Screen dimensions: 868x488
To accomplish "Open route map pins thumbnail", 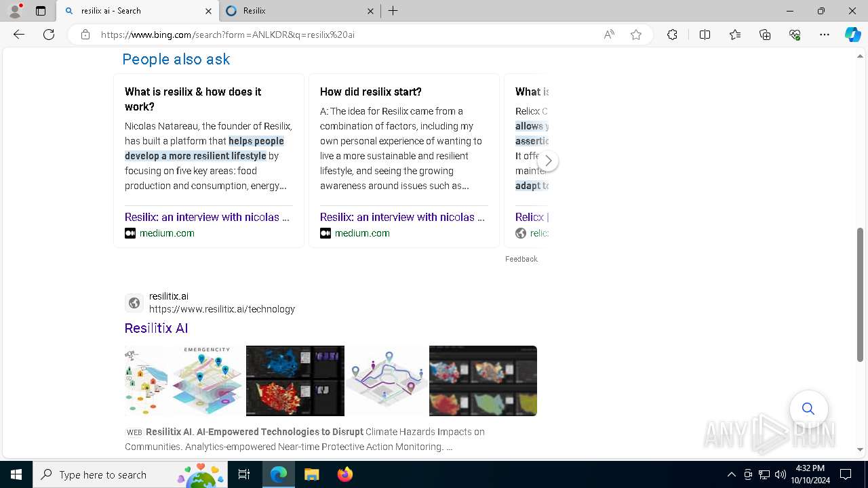I will 387,381.
